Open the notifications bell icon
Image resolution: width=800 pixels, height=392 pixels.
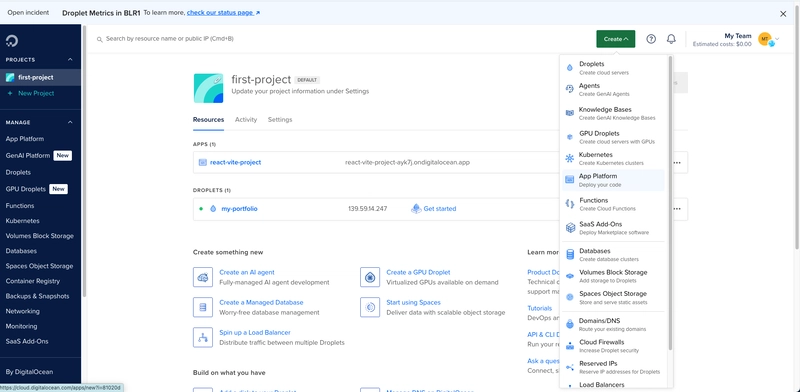click(x=671, y=39)
